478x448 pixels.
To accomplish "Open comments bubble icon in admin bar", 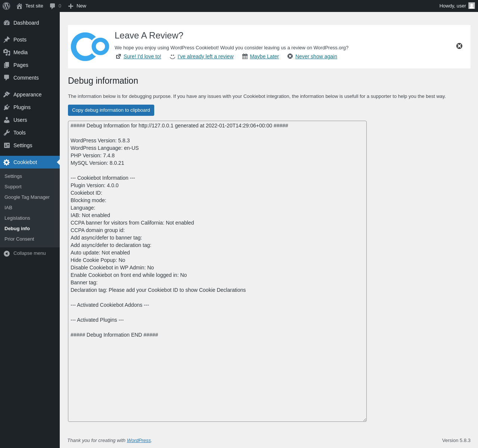I will coord(53,6).
